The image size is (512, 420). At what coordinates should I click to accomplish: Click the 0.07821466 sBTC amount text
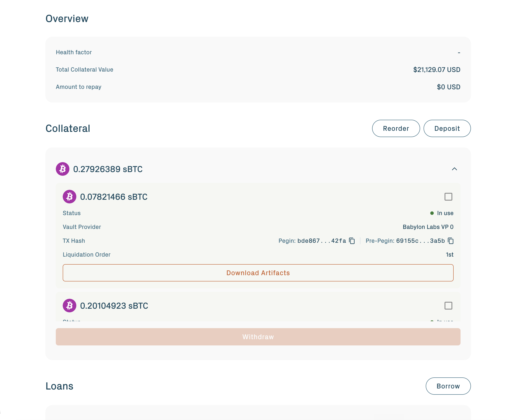114,197
